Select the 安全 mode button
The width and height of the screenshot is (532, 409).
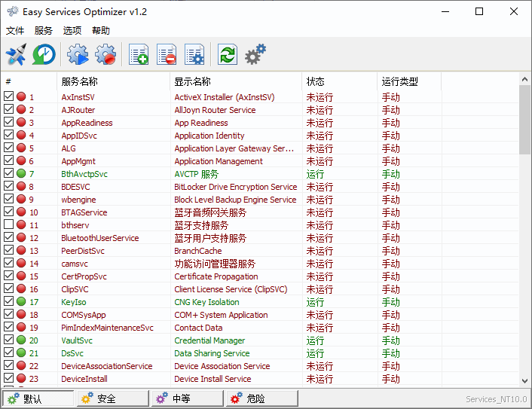113,398
